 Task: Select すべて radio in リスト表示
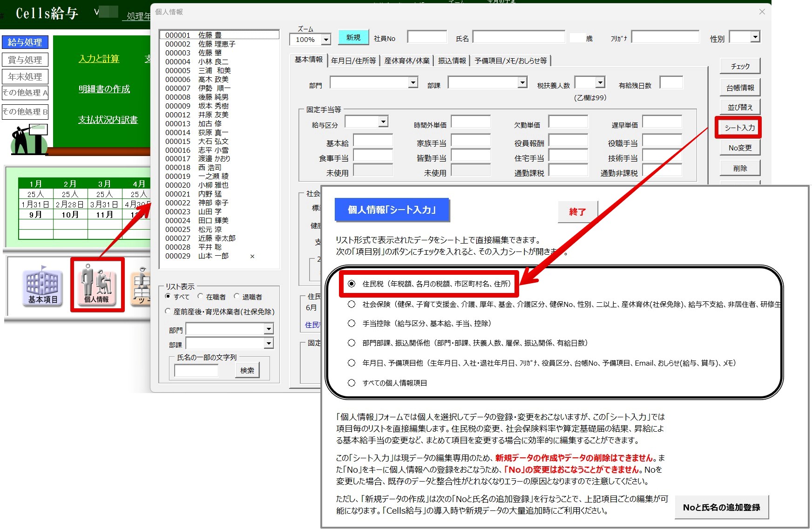coord(168,296)
